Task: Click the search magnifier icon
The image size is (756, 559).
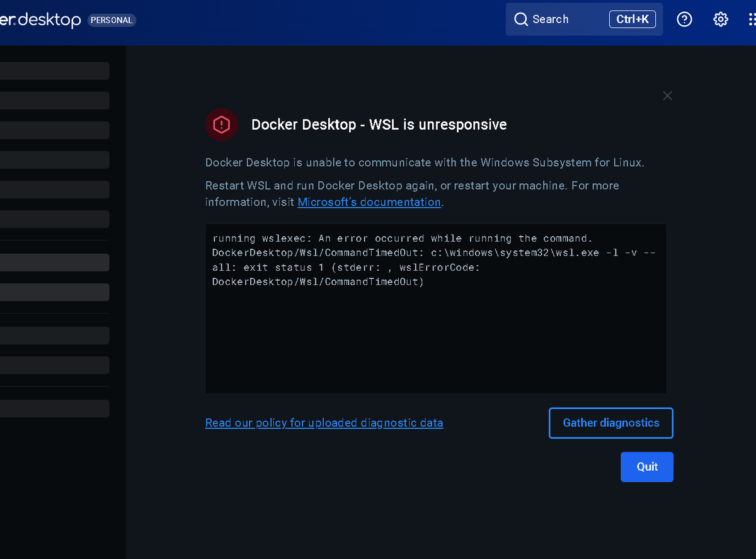Action: tap(521, 20)
